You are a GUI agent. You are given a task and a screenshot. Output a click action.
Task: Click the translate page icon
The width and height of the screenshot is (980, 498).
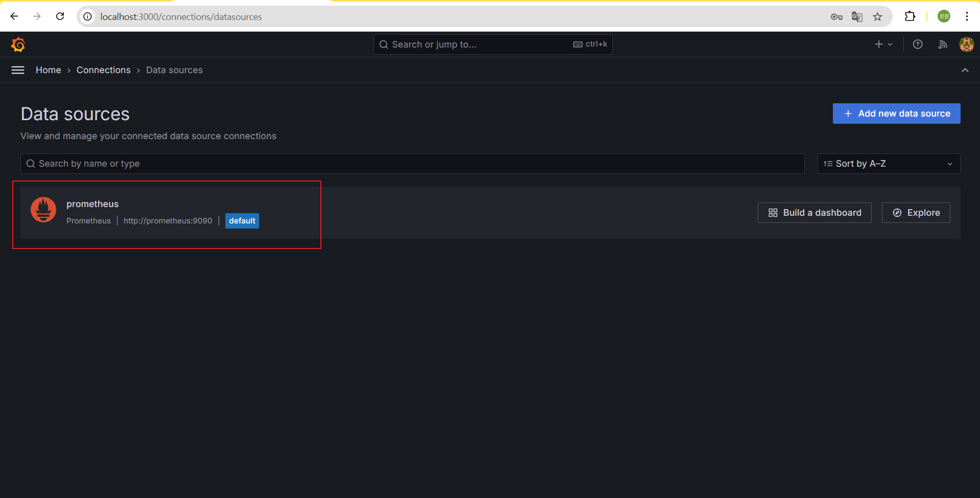857,17
